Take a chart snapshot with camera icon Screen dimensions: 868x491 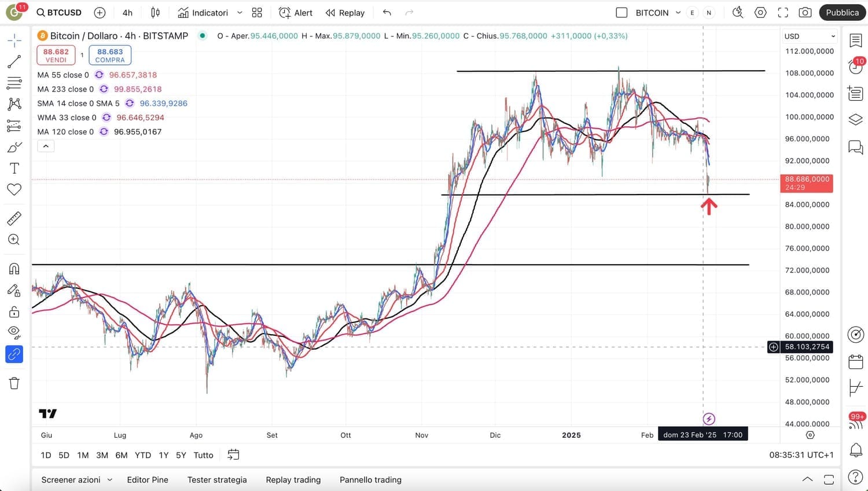(x=804, y=13)
